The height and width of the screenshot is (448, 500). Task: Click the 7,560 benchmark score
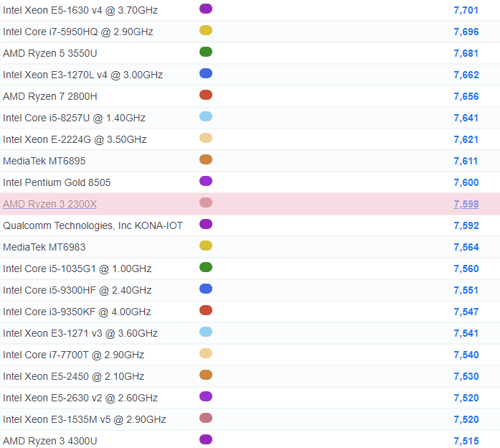pos(466,269)
